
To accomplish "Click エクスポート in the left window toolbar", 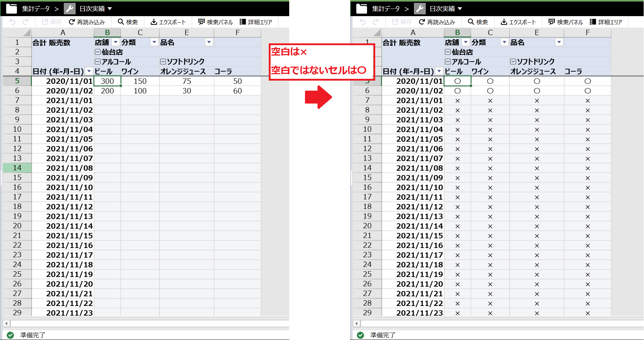I will click(x=168, y=22).
